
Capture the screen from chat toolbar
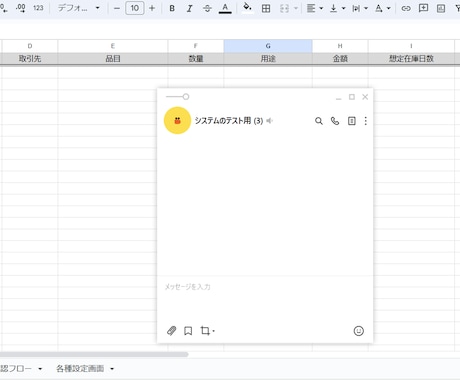(x=205, y=331)
